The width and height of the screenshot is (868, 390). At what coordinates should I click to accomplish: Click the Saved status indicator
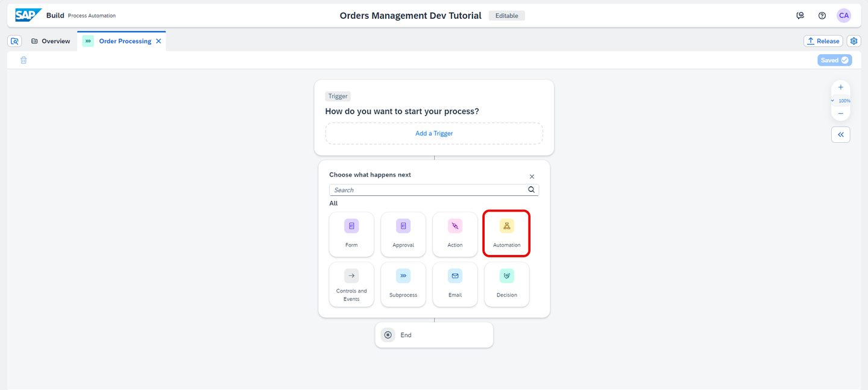pyautogui.click(x=835, y=60)
